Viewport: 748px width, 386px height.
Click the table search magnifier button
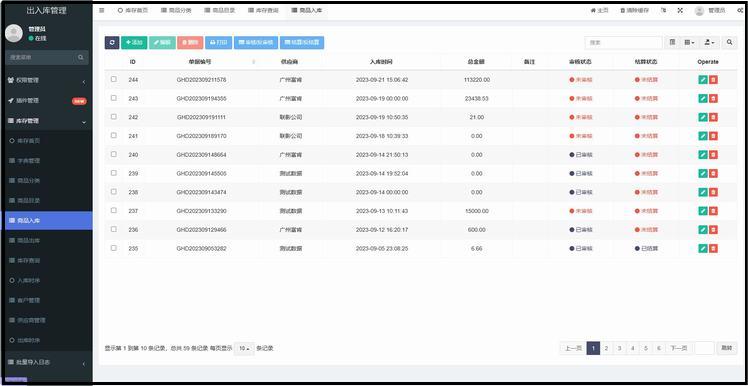729,42
